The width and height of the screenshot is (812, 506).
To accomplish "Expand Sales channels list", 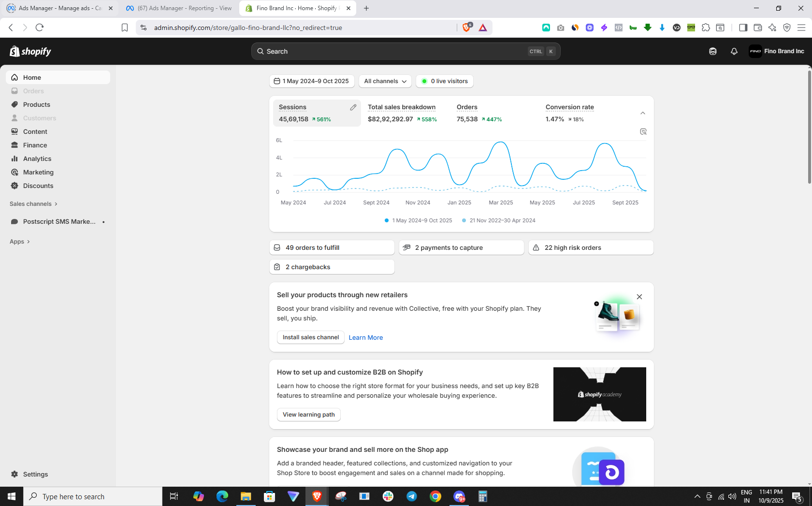I will 34,204.
